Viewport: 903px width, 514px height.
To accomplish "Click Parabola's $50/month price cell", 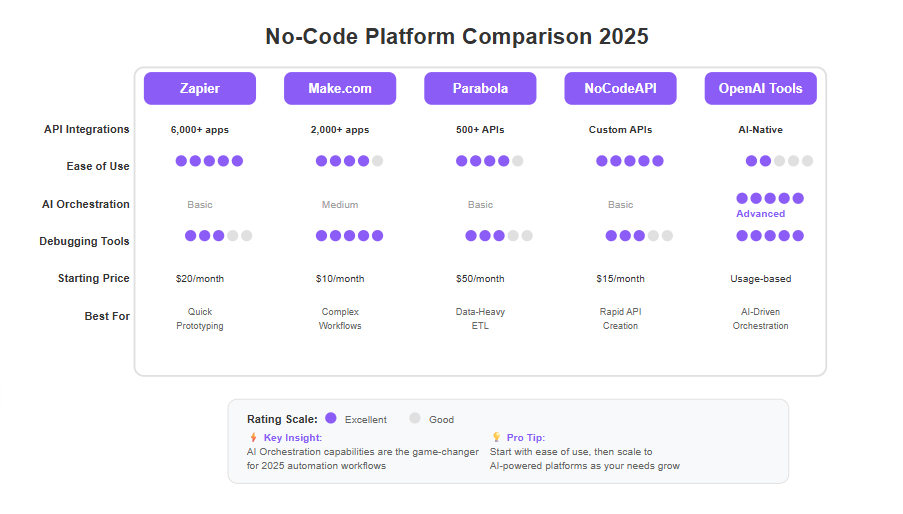I will 480,279.
